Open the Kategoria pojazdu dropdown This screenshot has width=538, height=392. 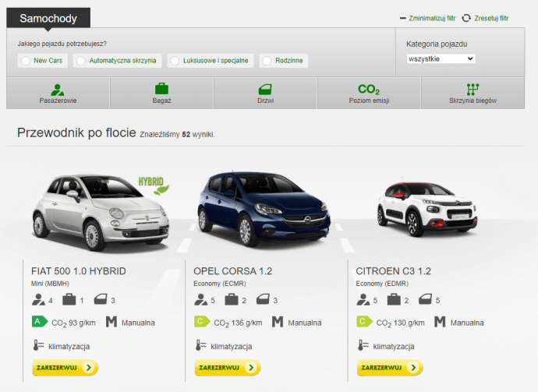[x=441, y=58]
